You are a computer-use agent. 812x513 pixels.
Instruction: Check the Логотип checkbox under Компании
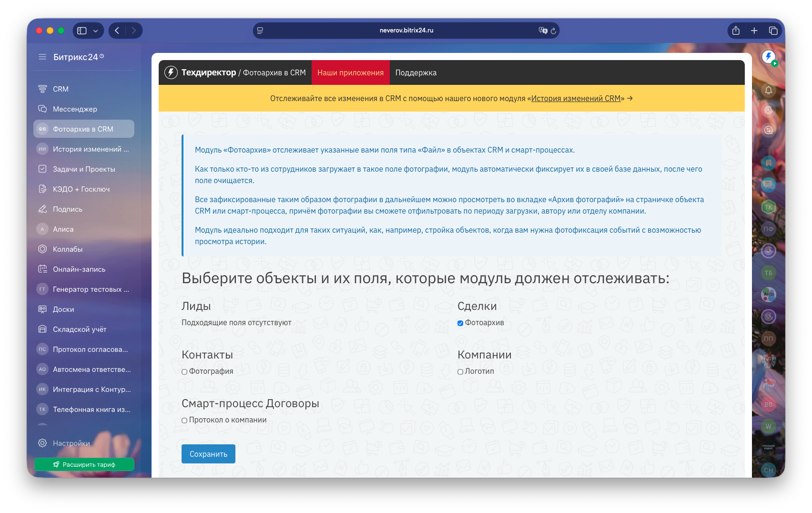coord(460,372)
